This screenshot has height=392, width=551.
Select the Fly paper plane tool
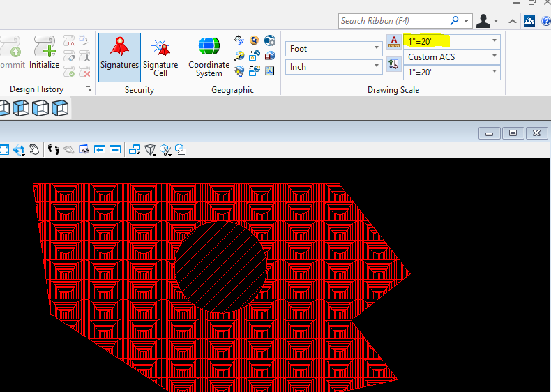[x=69, y=150]
